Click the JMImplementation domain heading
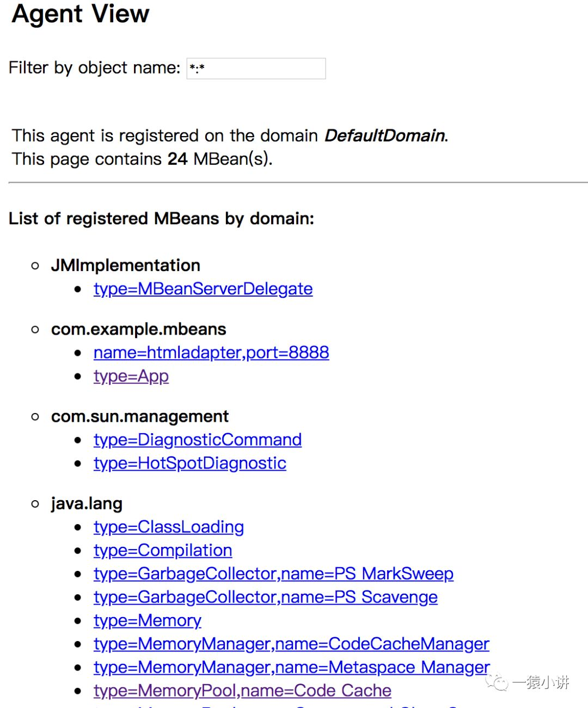 pos(126,266)
